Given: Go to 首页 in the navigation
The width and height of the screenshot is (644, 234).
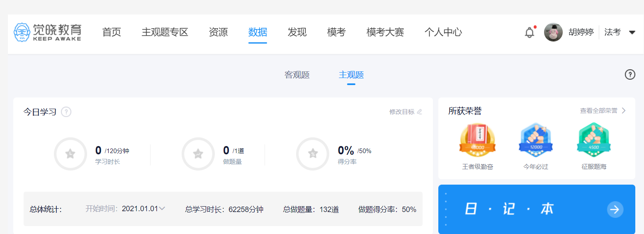Looking at the screenshot, I should tap(112, 32).
